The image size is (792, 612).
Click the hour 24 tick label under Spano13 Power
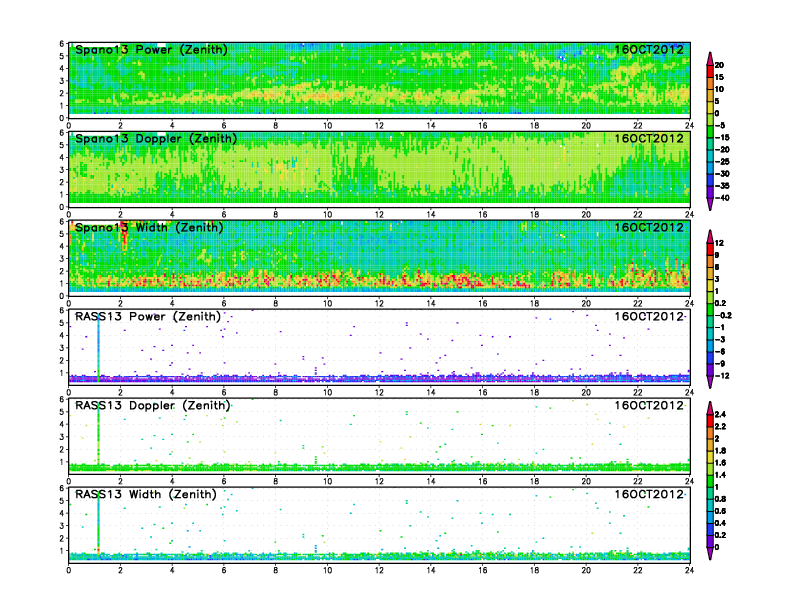click(x=689, y=125)
